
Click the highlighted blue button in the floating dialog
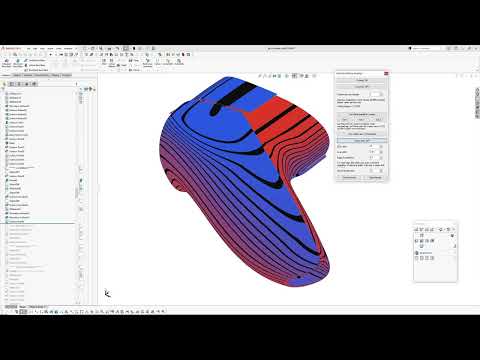(362, 141)
